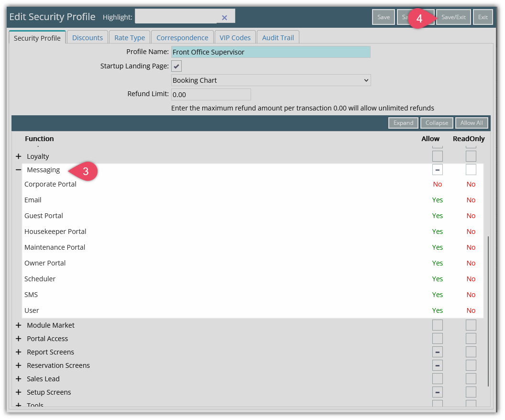Image resolution: width=505 pixels, height=420 pixels.
Task: Click the Save button
Action: point(384,17)
